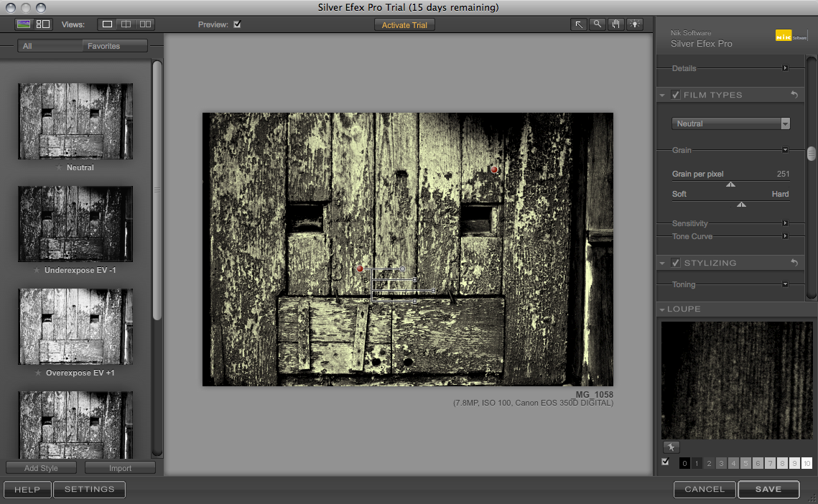Select the zoom magnifier tool
The image size is (818, 504).
(598, 24)
